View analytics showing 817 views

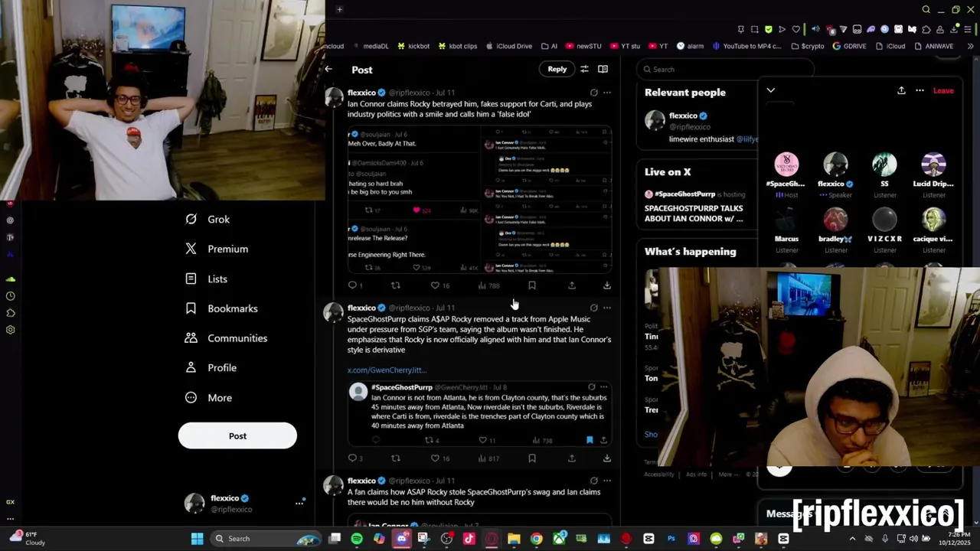pos(488,458)
